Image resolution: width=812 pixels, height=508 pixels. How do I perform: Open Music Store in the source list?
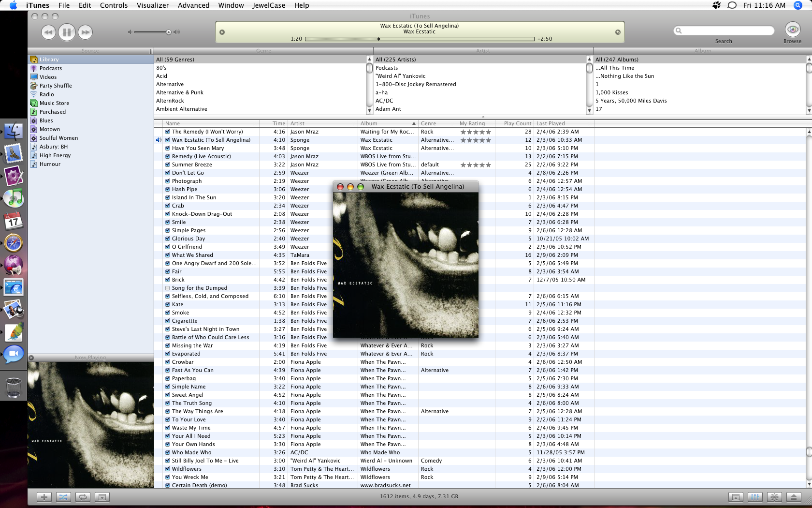(x=54, y=103)
